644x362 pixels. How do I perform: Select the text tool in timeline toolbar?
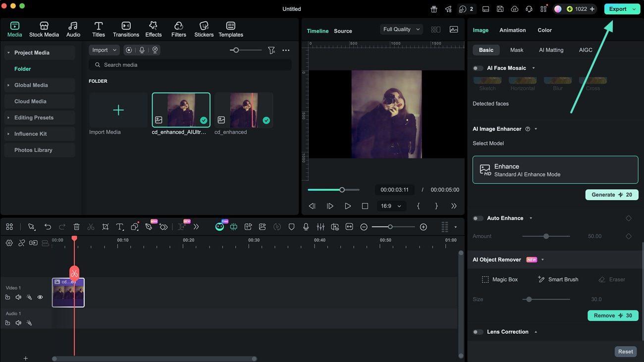coord(120,227)
